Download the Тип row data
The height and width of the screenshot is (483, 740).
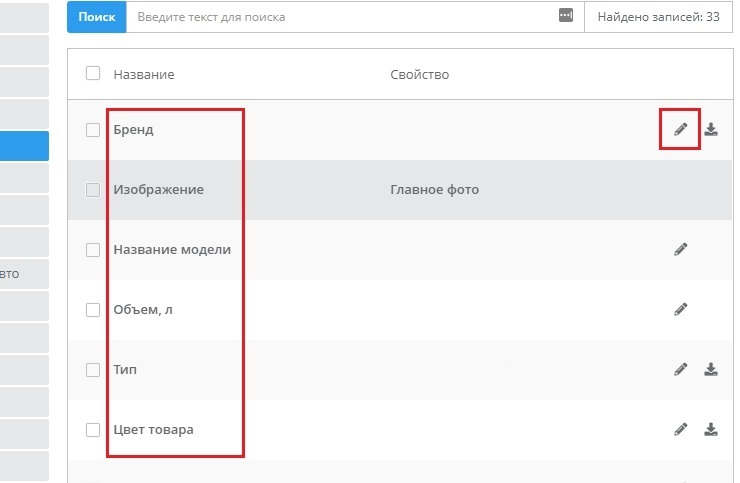tap(711, 369)
